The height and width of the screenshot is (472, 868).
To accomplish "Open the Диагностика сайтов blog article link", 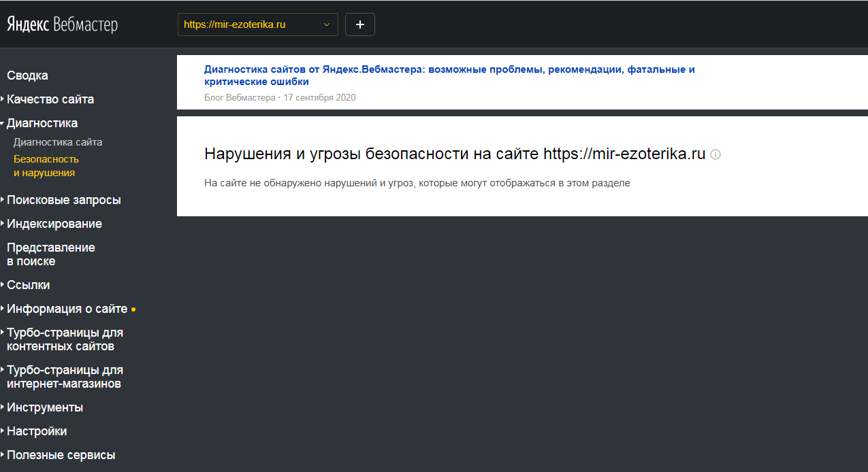I will coord(449,75).
